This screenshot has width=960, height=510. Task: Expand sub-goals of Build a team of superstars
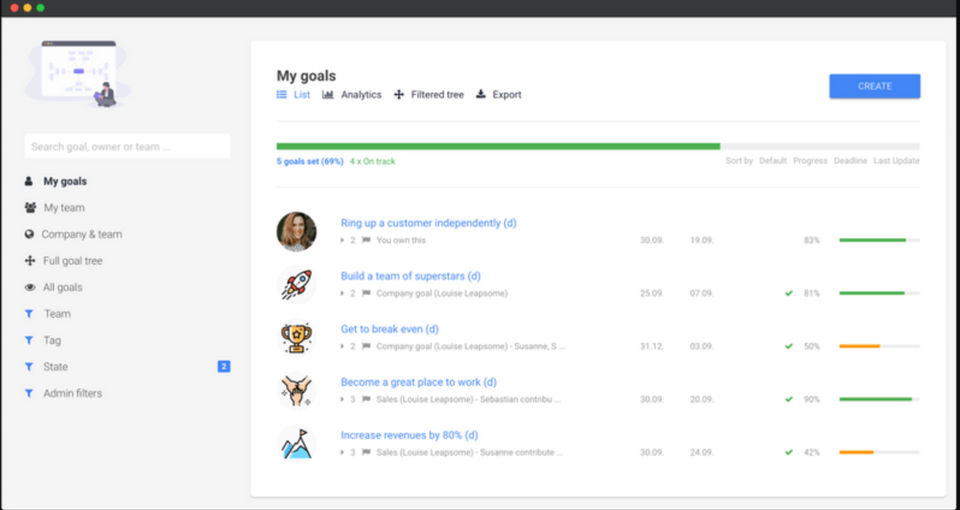click(342, 293)
